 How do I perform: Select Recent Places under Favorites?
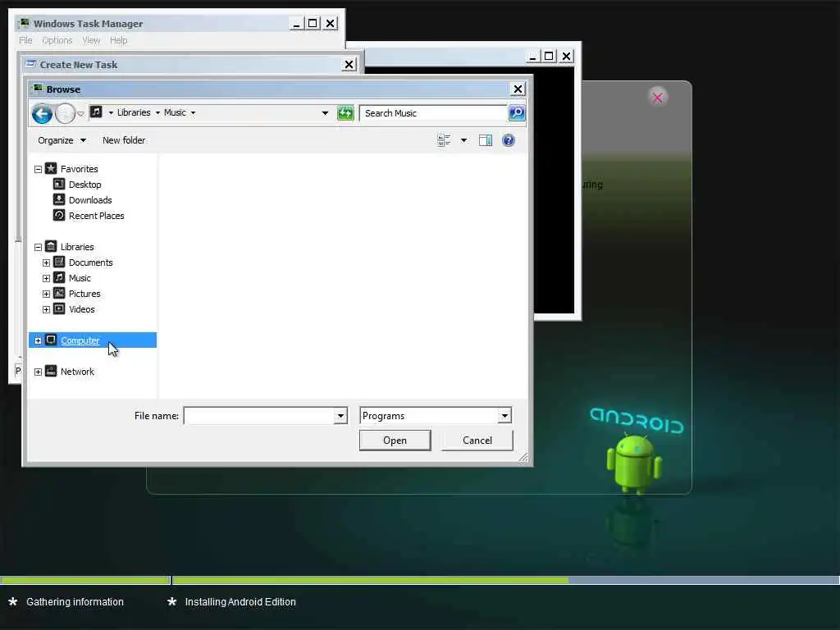(97, 216)
